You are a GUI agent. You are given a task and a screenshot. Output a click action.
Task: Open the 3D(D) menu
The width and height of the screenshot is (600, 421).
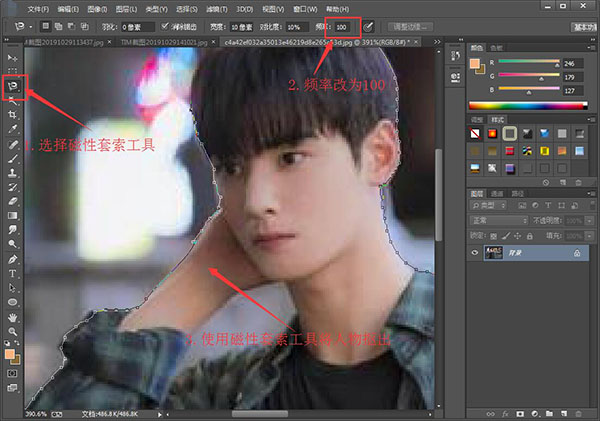coord(245,9)
